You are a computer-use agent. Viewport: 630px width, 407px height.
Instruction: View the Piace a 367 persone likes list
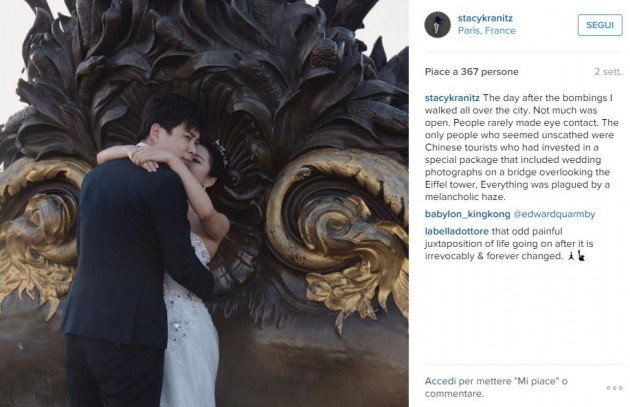[472, 72]
